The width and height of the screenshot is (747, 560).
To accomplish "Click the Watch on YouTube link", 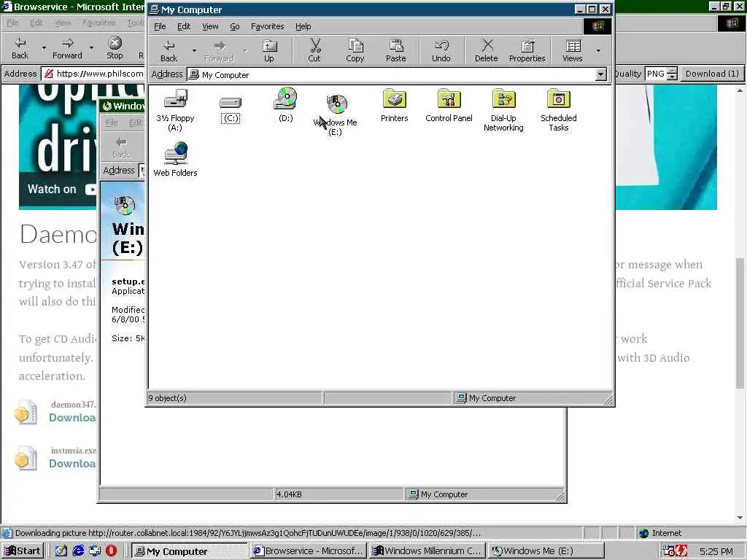I will [61, 189].
